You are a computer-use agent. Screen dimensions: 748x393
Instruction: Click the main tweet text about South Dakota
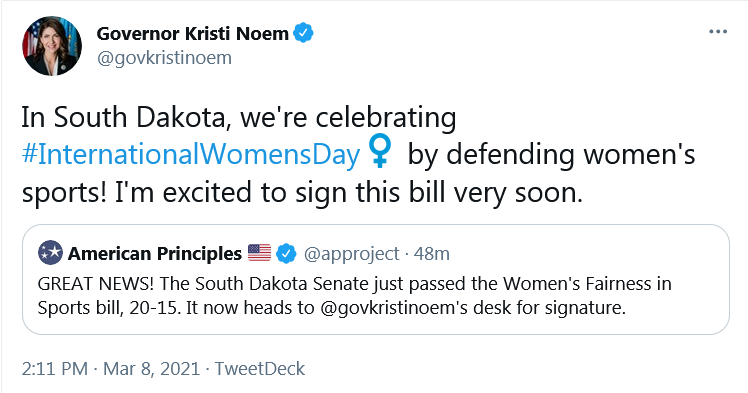(358, 155)
